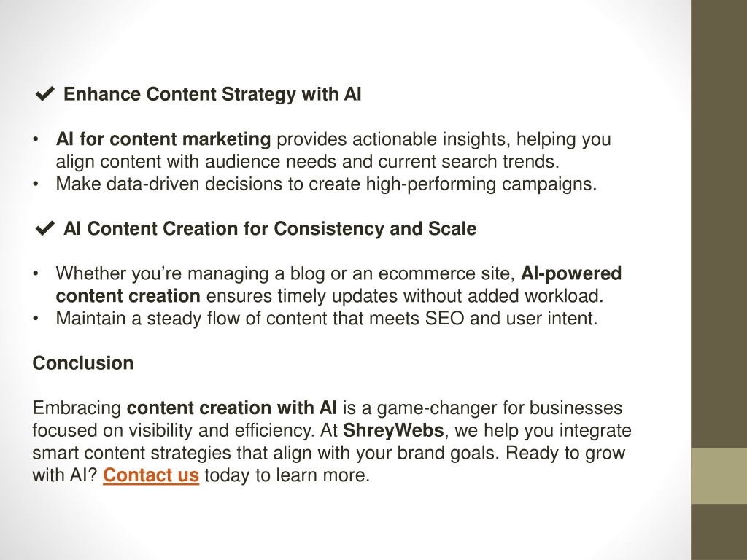
Task: Click bullet dot before Make data-driven decisions
Action: [x=36, y=184]
